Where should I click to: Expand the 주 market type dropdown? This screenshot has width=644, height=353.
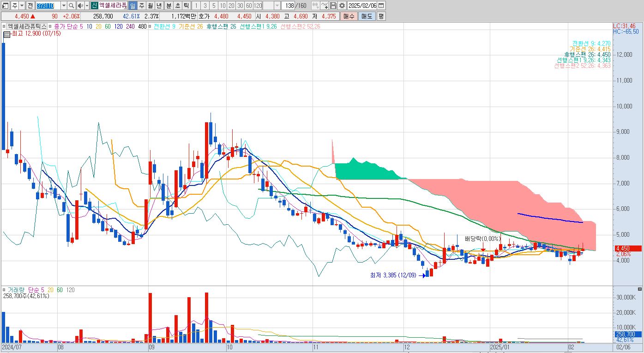22,6
